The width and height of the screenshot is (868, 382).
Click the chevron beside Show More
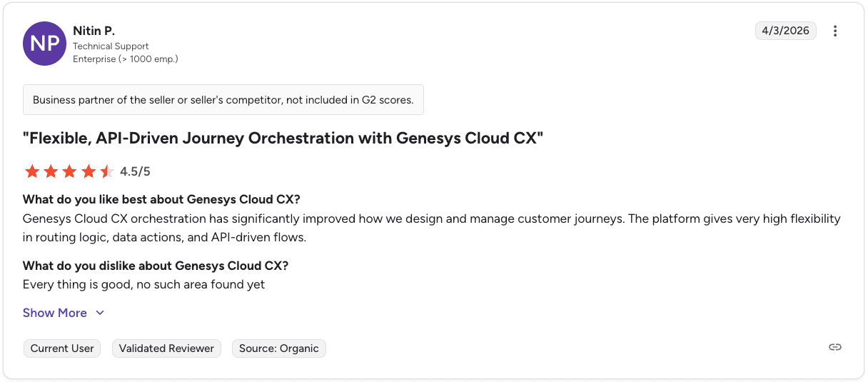(100, 313)
